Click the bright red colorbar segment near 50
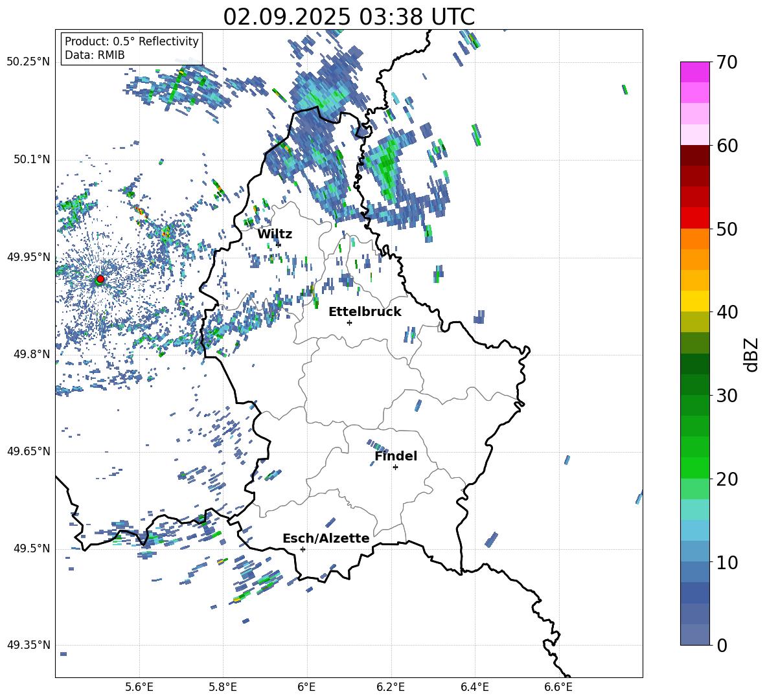 [x=694, y=218]
